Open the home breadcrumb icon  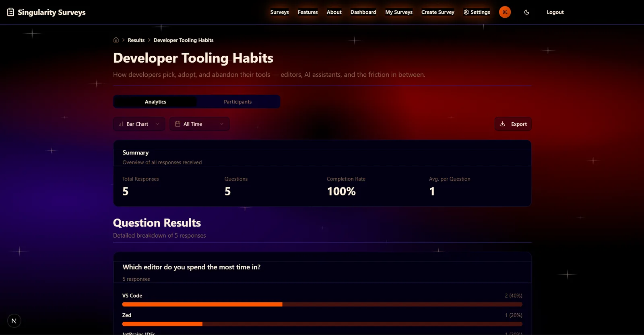pyautogui.click(x=116, y=40)
